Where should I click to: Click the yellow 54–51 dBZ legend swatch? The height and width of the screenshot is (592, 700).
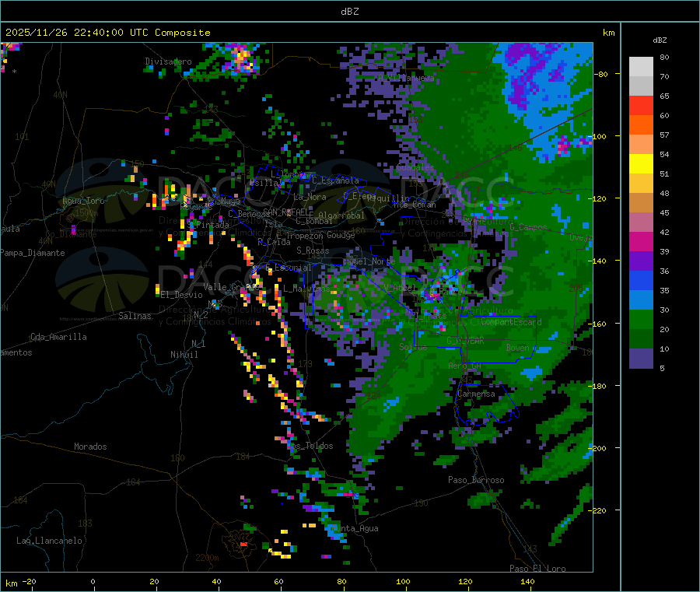point(641,164)
